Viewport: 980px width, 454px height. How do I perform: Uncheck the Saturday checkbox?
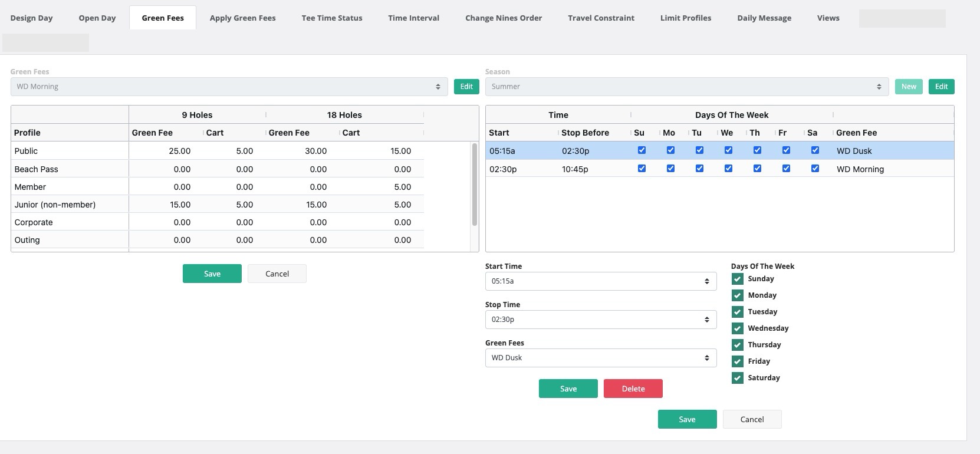pyautogui.click(x=737, y=378)
